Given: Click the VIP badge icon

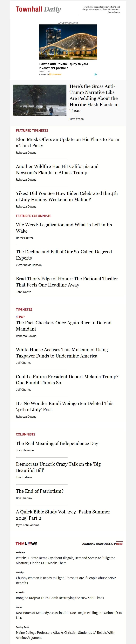Looking at the screenshot, I should click(20, 317).
